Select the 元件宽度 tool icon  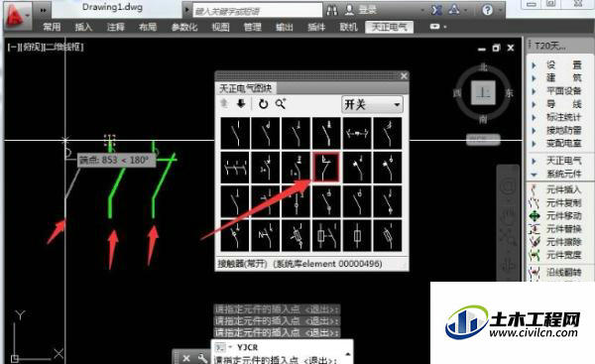click(535, 255)
